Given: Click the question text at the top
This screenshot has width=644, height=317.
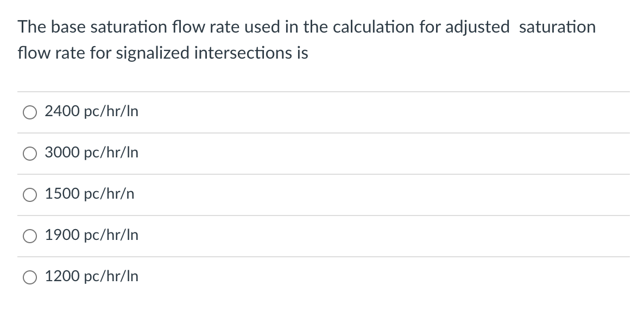Looking at the screenshot, I should click(x=307, y=39).
